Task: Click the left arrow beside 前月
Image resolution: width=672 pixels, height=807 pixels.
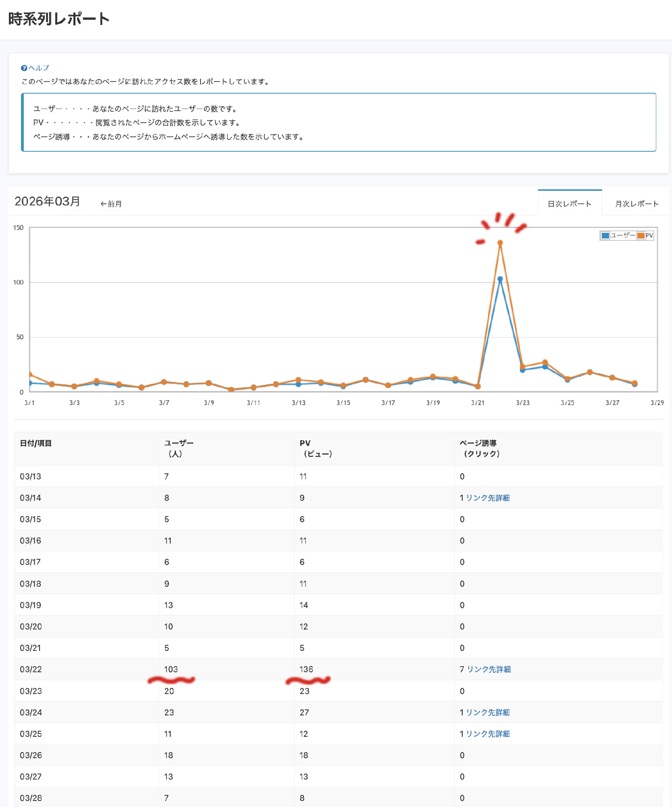Action: click(x=103, y=204)
